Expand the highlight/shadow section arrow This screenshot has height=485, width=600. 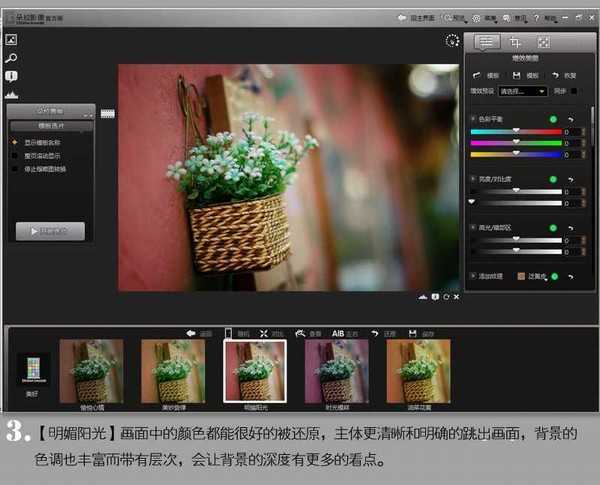[x=472, y=229]
